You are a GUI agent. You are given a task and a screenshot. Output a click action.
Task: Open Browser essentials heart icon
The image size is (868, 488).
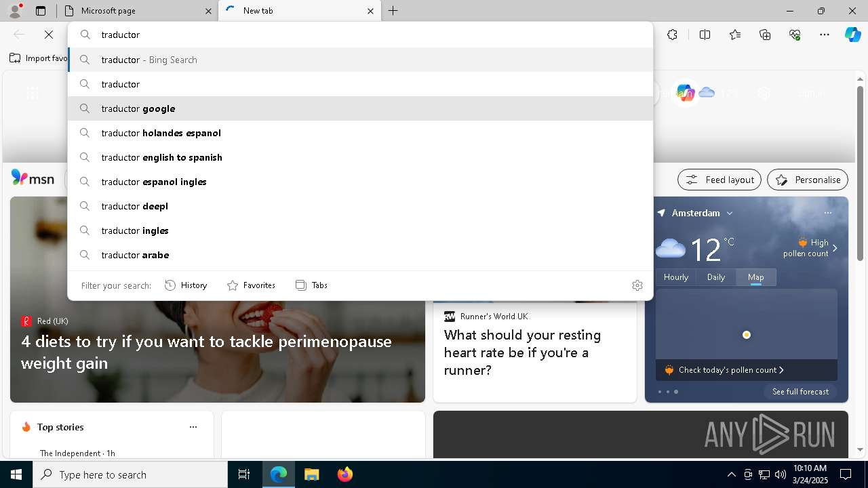795,35
